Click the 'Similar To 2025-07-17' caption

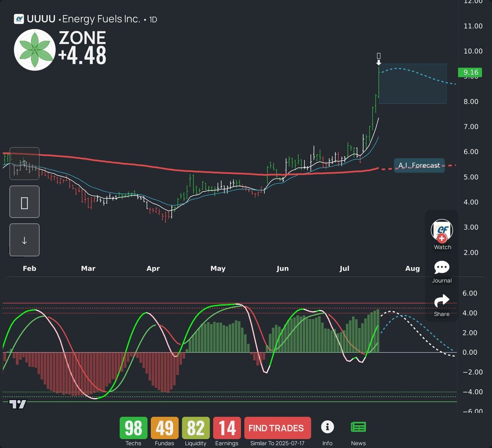point(277,443)
